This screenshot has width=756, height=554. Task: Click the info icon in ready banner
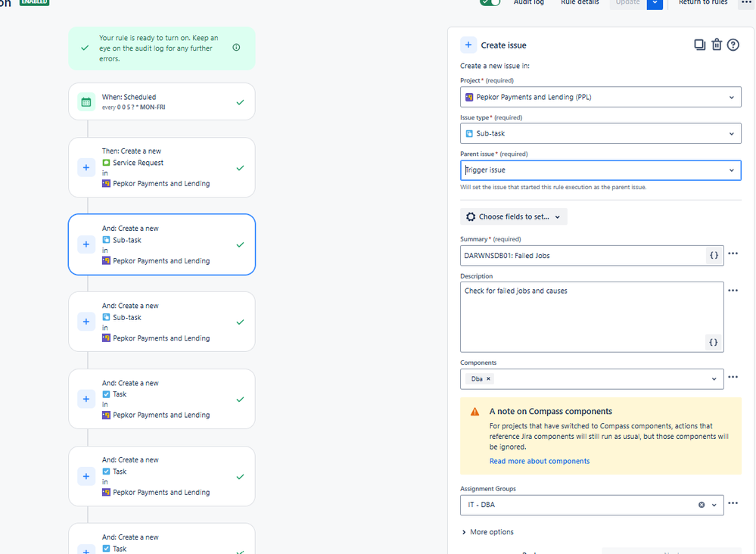(x=236, y=47)
